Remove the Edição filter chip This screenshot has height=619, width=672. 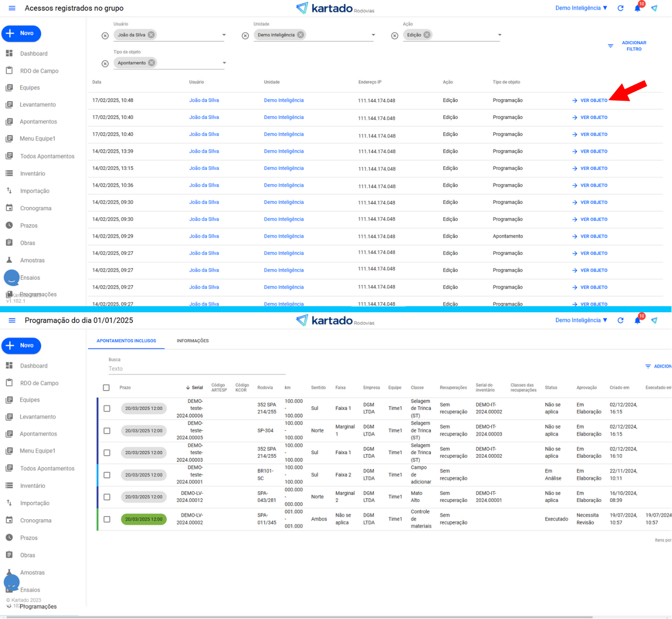[x=427, y=35]
